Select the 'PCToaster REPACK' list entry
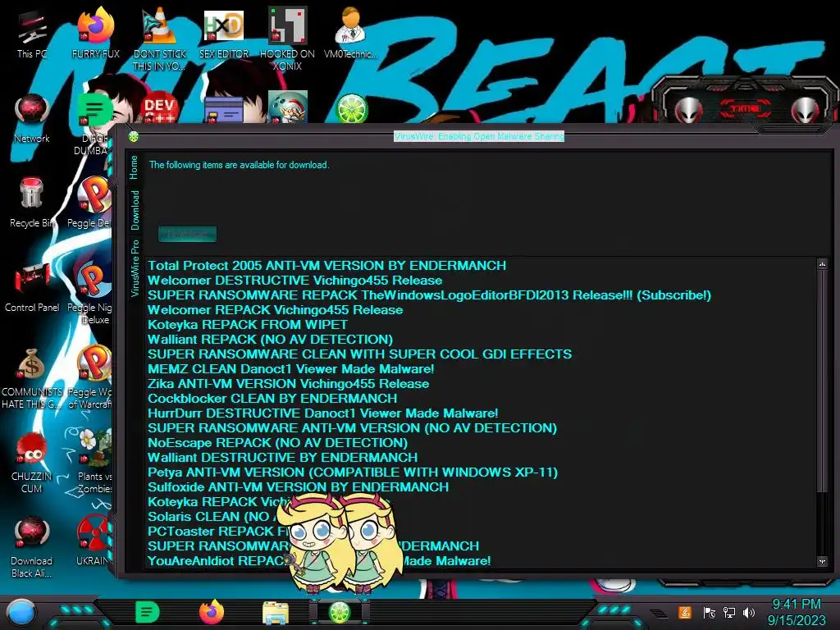840x630 pixels. tap(217, 532)
